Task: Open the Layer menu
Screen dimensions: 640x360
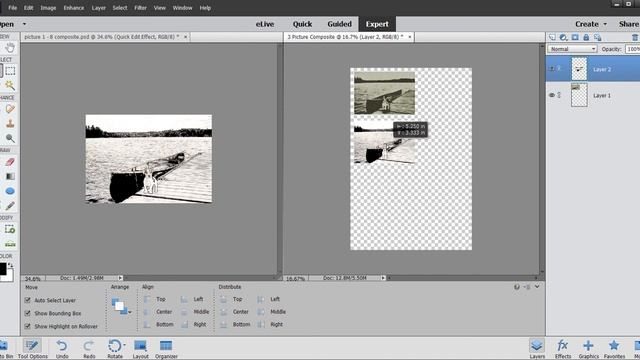Action: click(98, 8)
